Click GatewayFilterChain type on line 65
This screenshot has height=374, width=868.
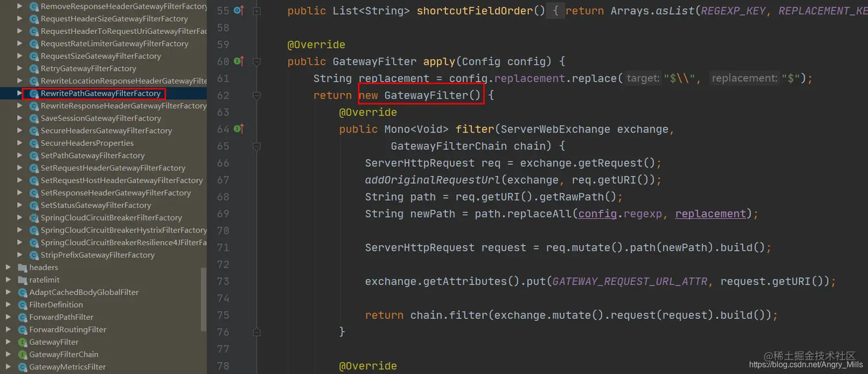[449, 146]
